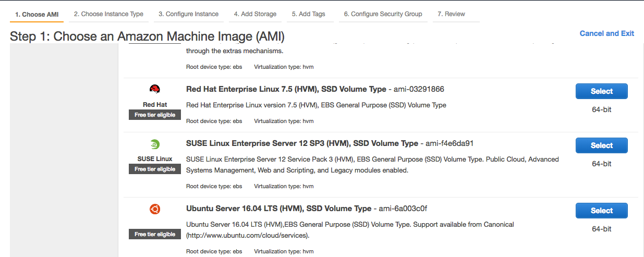Image resolution: width=644 pixels, height=257 pixels.
Task: Click the Ubuntu Free tier eligible badge
Action: 155,234
